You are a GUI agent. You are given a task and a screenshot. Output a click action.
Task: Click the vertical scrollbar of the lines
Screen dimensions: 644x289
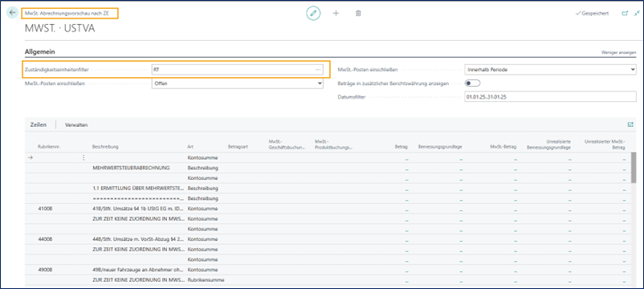tap(634, 167)
